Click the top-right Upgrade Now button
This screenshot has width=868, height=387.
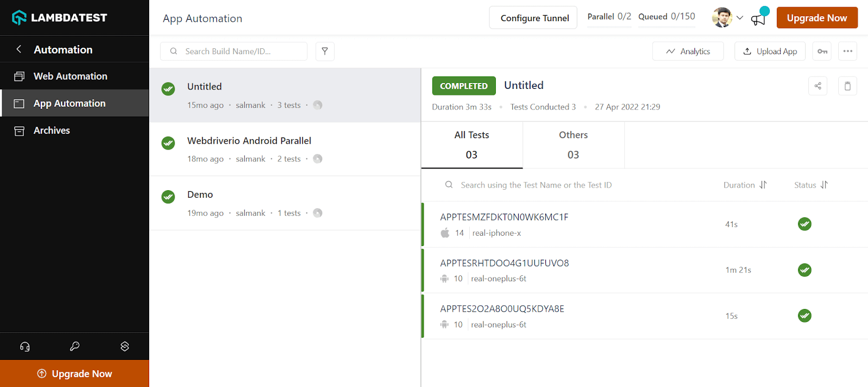coord(817,18)
